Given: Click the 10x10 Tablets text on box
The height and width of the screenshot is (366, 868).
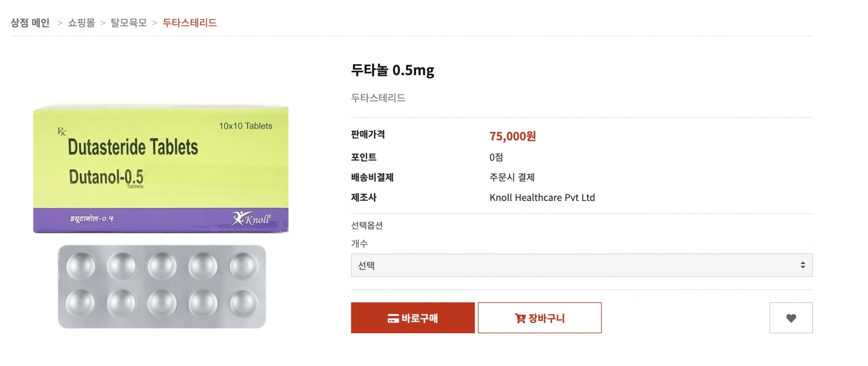Looking at the screenshot, I should [245, 126].
